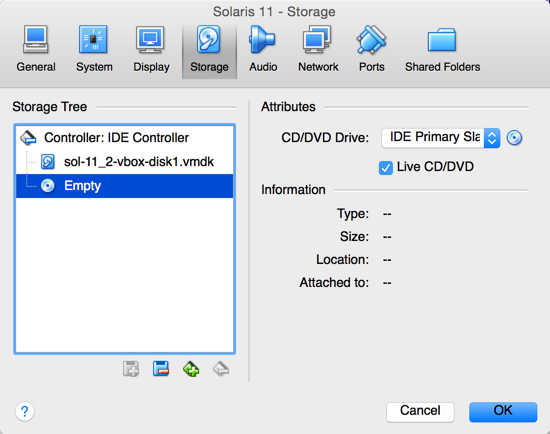Click the Live CD/DVD label text
Viewport: 550px width, 434px height.
(x=435, y=167)
